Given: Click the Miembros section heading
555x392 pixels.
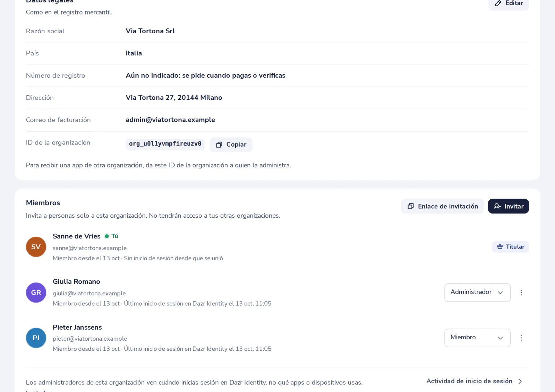Looking at the screenshot, I should tap(43, 203).
